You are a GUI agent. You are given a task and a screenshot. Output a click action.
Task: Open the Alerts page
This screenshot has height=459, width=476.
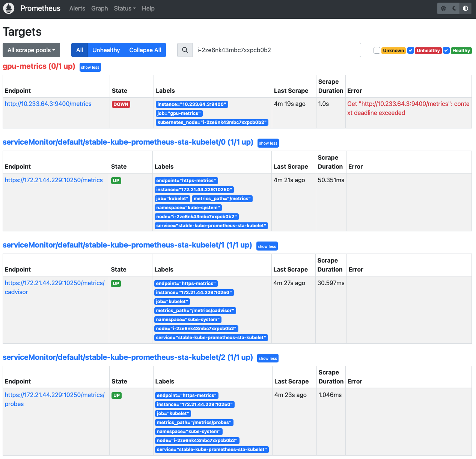77,8
